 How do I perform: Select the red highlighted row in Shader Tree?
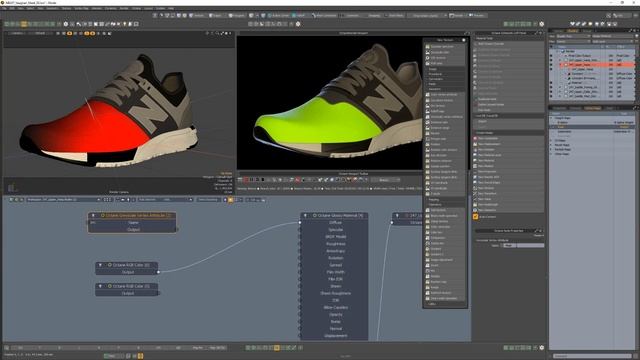click(x=592, y=64)
